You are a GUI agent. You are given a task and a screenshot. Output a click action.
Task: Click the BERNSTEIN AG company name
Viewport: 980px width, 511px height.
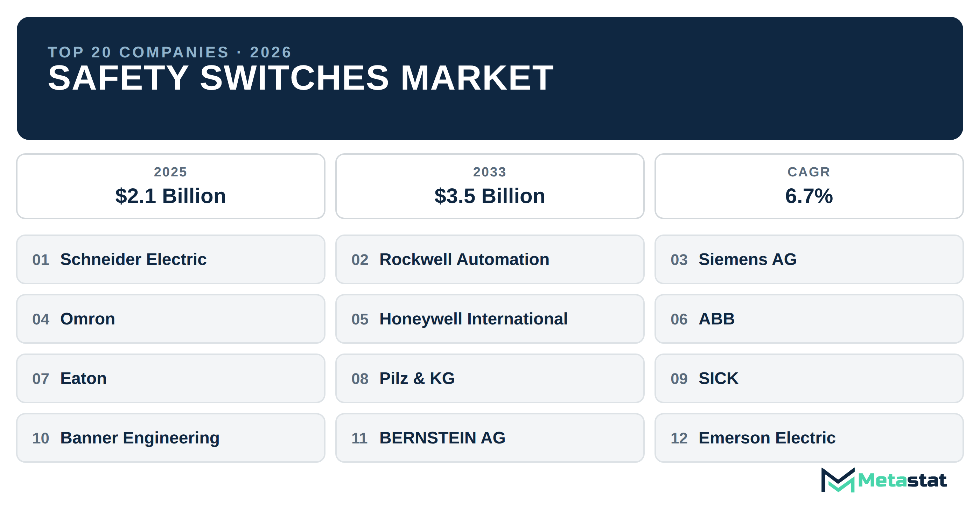point(442,438)
